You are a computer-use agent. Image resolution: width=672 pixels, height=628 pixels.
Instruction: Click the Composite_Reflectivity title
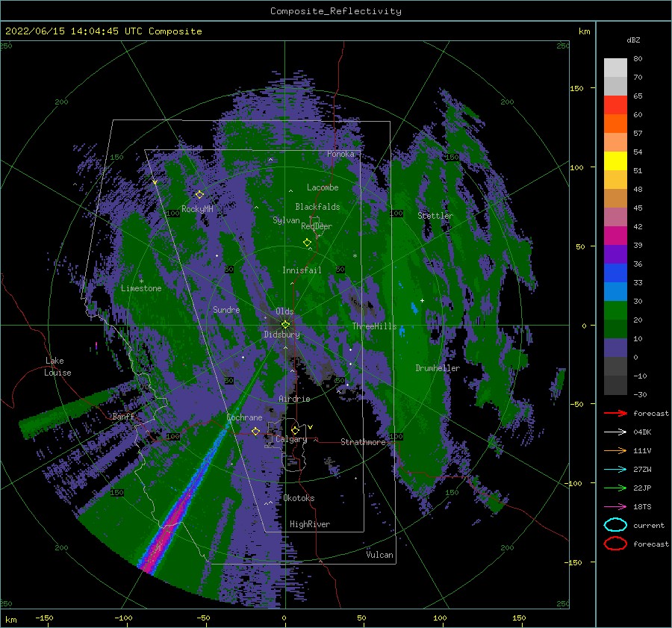coord(336,11)
